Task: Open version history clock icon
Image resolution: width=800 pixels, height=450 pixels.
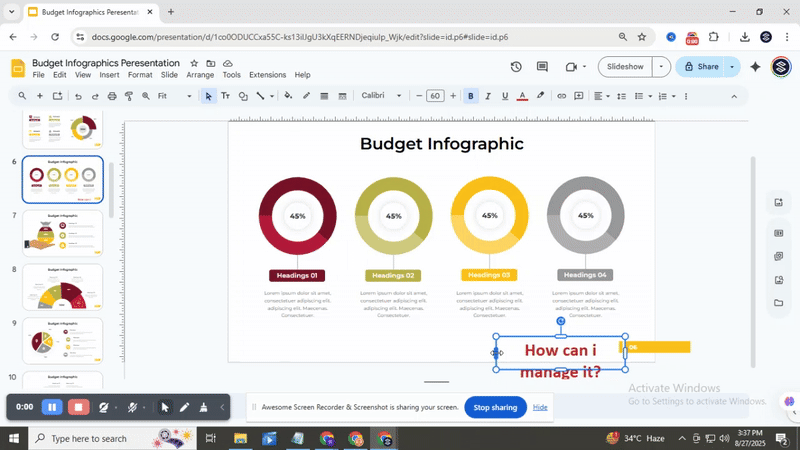Action: point(516,67)
